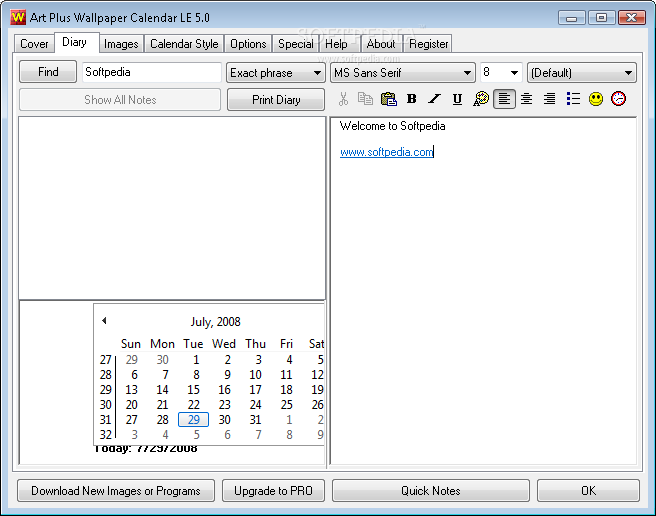Click the Paste clipboard icon

click(x=389, y=99)
